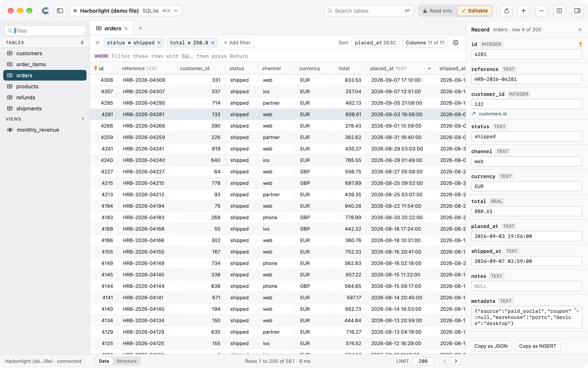Image resolution: width=588 pixels, height=368 pixels.
Task: Switch to Read only mode
Action: pyautogui.click(x=438, y=11)
